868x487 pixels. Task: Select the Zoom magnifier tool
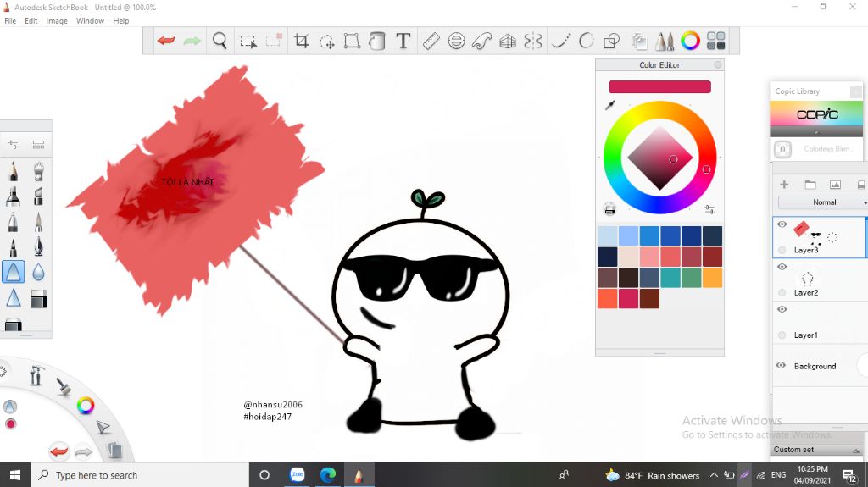(220, 41)
